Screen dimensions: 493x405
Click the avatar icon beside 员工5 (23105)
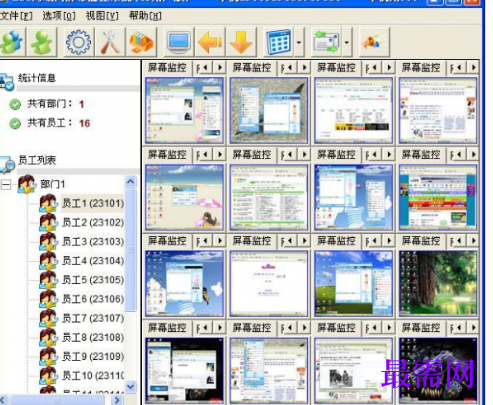(x=48, y=280)
